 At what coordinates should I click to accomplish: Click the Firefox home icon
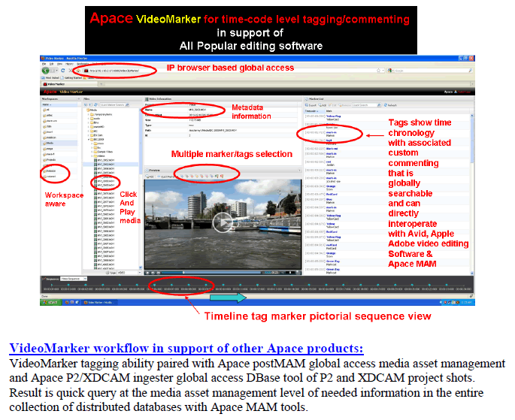78,71
